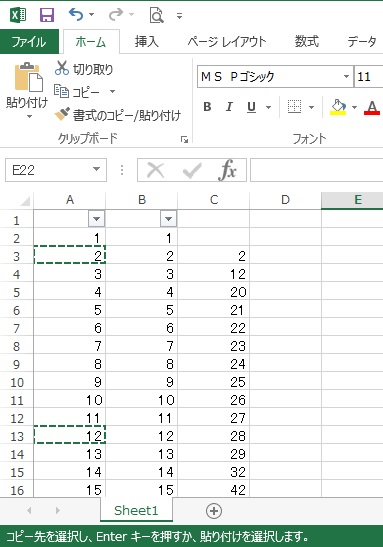Click the previous sheet navigation arrow
The width and height of the screenshot is (383, 547).
point(30,511)
